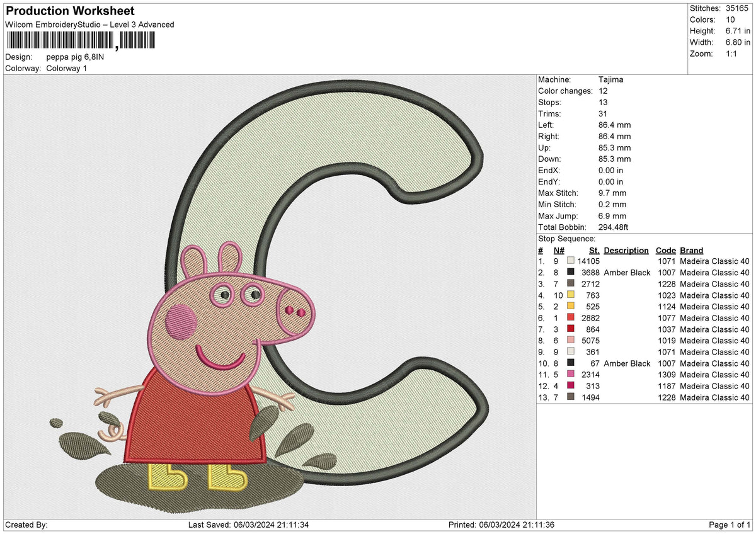Screen dimensions: 756x534
Task: Select the brown-grey swatch of stop 3
Action: click(571, 283)
